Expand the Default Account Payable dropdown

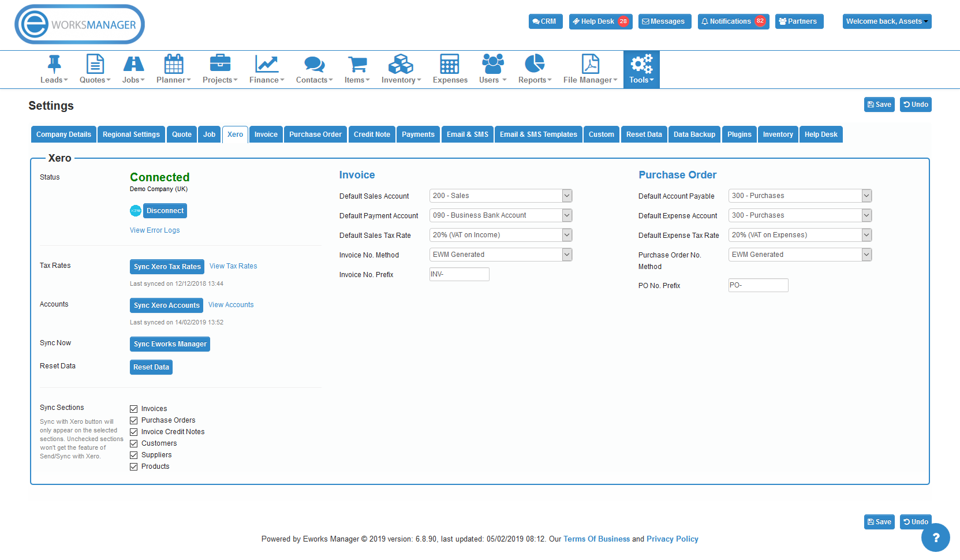[800, 196]
